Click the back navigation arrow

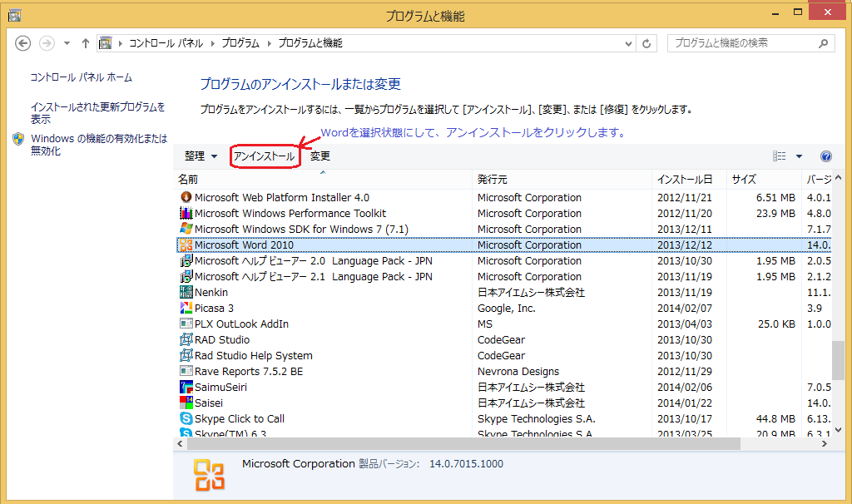23,43
